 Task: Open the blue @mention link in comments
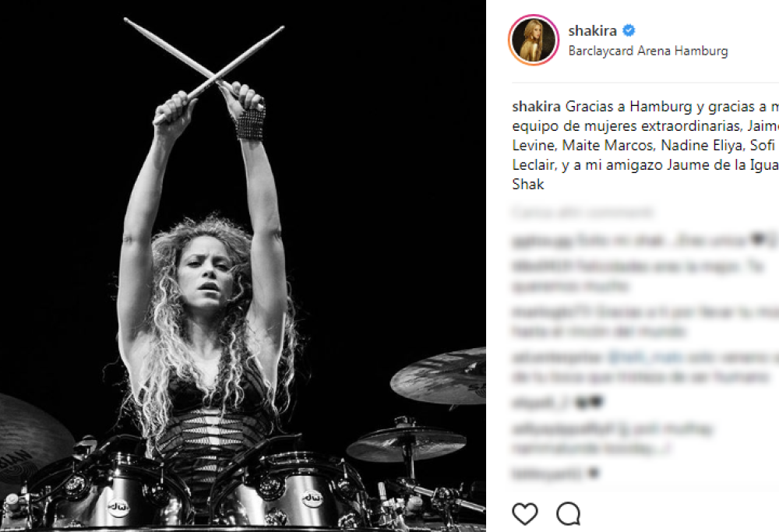point(645,358)
